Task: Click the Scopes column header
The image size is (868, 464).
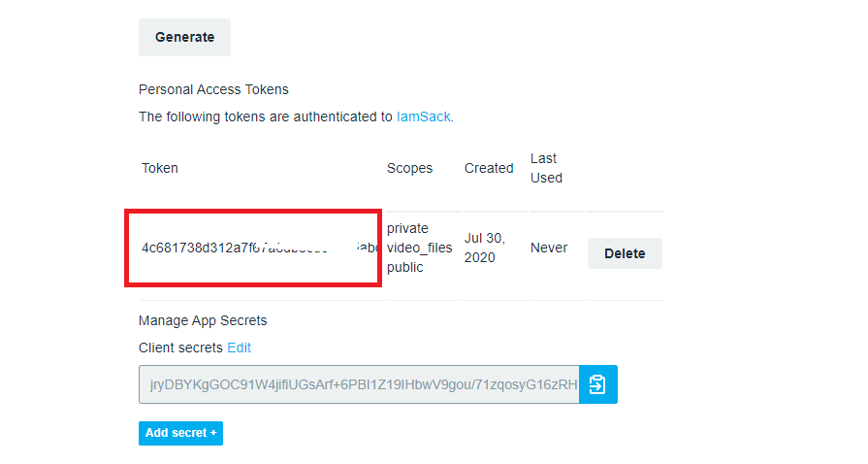Action: pyautogui.click(x=409, y=168)
